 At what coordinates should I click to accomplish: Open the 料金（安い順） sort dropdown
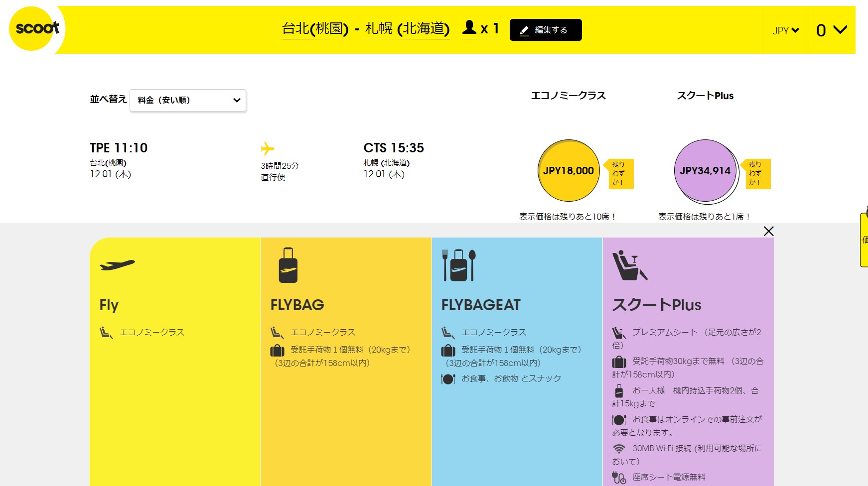pyautogui.click(x=187, y=100)
